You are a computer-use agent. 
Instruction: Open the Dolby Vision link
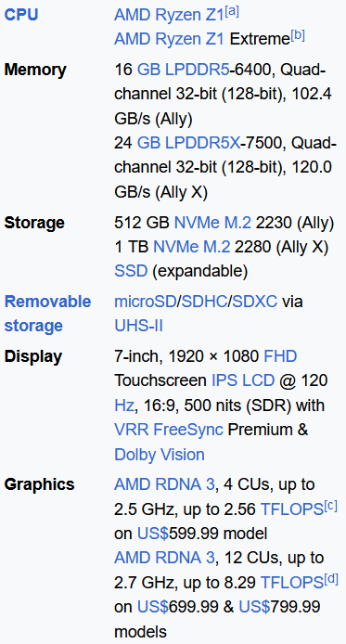[x=160, y=455]
